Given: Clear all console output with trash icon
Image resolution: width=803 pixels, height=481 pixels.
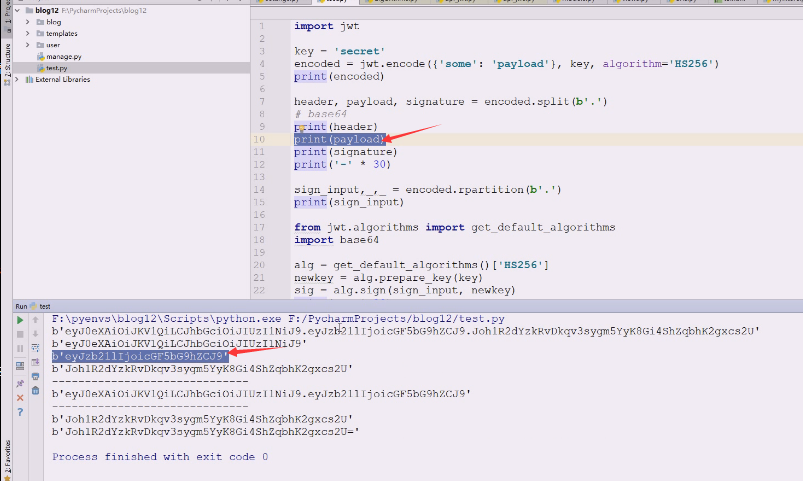Looking at the screenshot, I should pos(35,390).
